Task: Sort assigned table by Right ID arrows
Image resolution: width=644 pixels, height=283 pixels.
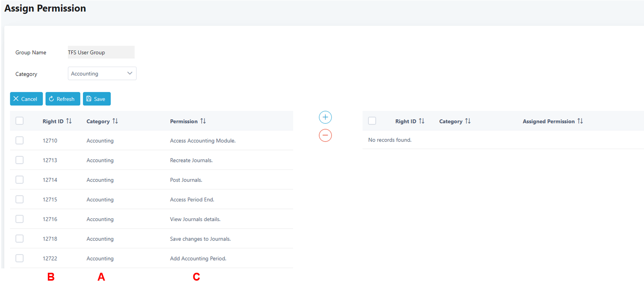Action: 422,121
